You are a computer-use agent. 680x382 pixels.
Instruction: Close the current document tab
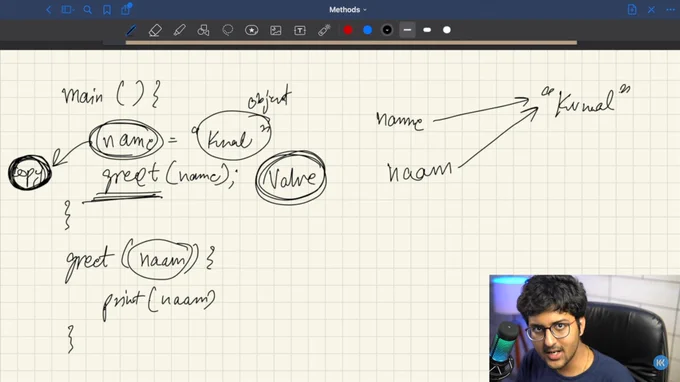pos(651,10)
